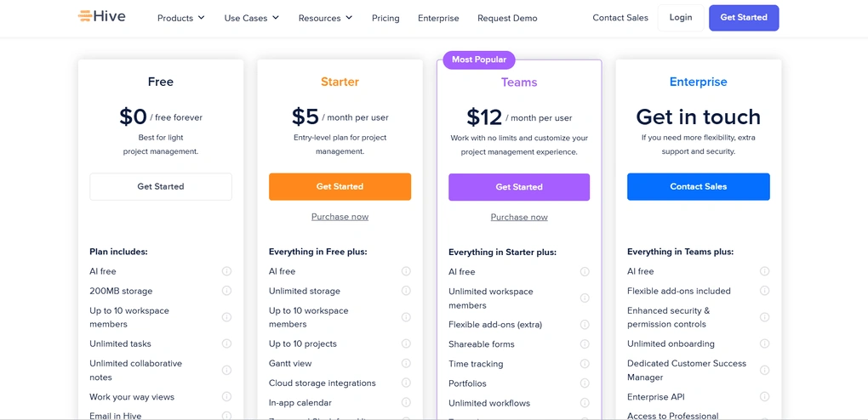Screen dimensions: 868x420
Task: View info for Cloud storage integrations
Action: point(406,383)
